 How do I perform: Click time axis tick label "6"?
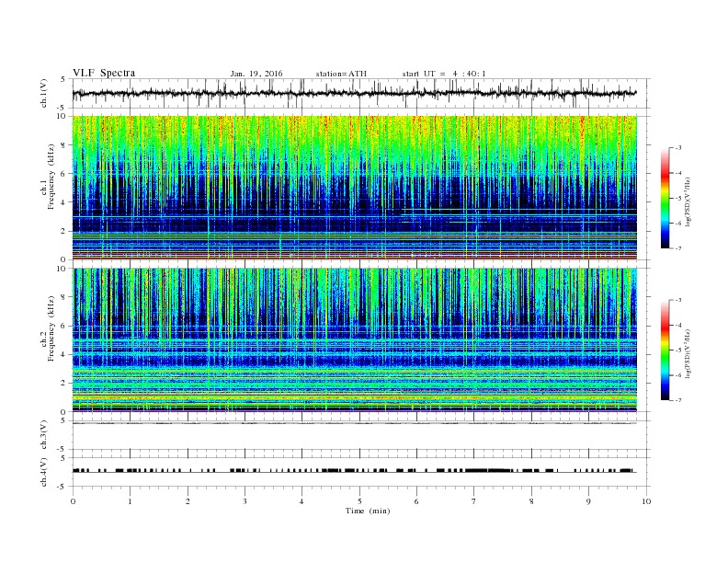[417, 501]
